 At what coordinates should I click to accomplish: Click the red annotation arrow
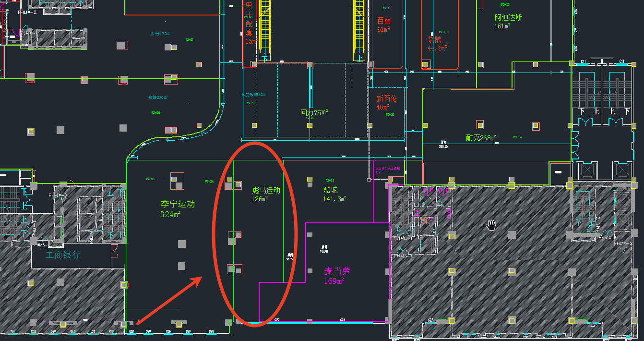coord(169,300)
